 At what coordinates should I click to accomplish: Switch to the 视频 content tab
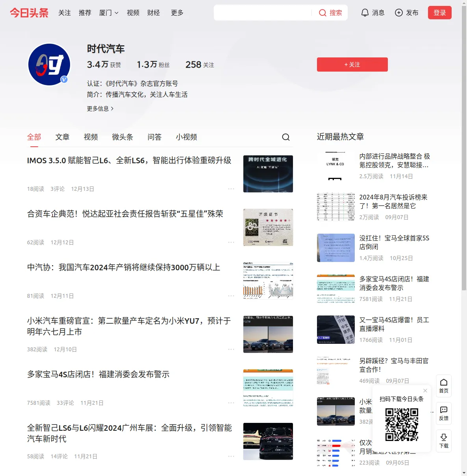tap(91, 137)
